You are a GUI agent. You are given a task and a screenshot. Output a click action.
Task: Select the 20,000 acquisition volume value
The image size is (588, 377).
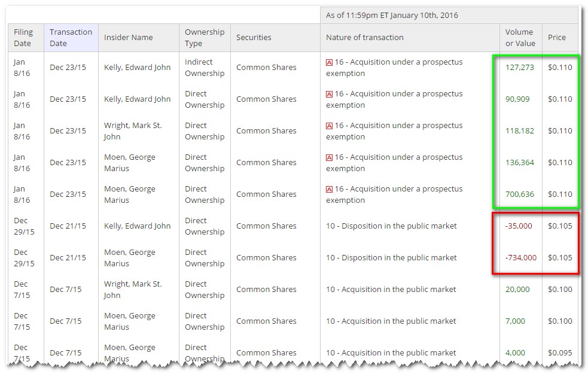(517, 289)
